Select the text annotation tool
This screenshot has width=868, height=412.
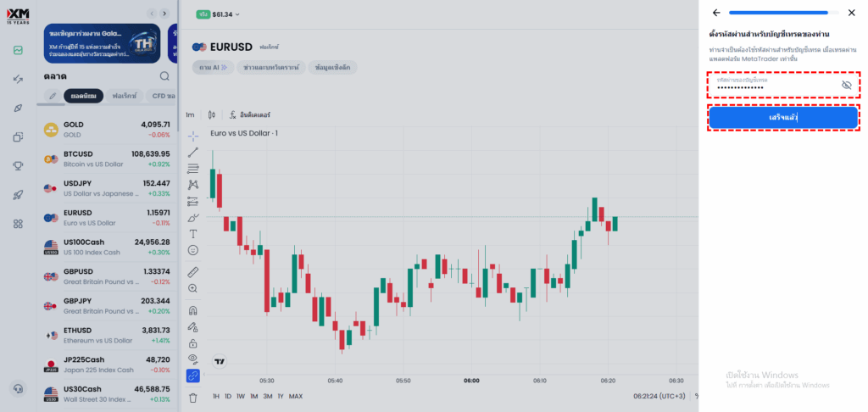[x=193, y=233]
